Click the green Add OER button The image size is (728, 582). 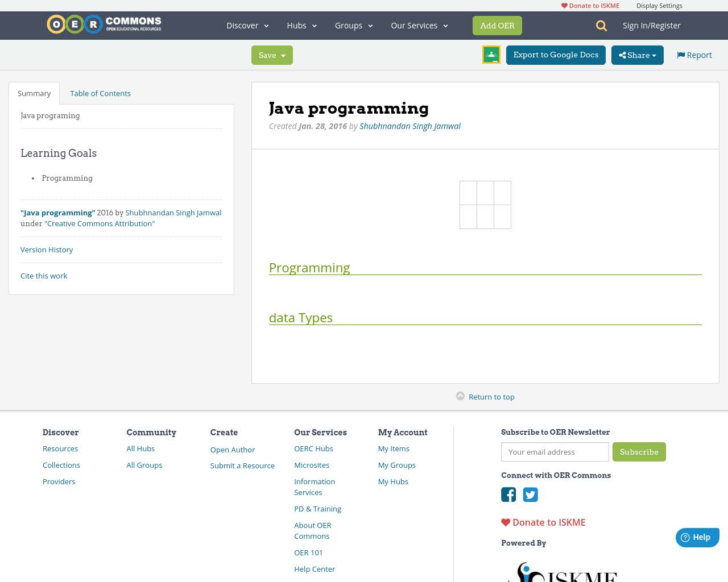[x=497, y=26]
